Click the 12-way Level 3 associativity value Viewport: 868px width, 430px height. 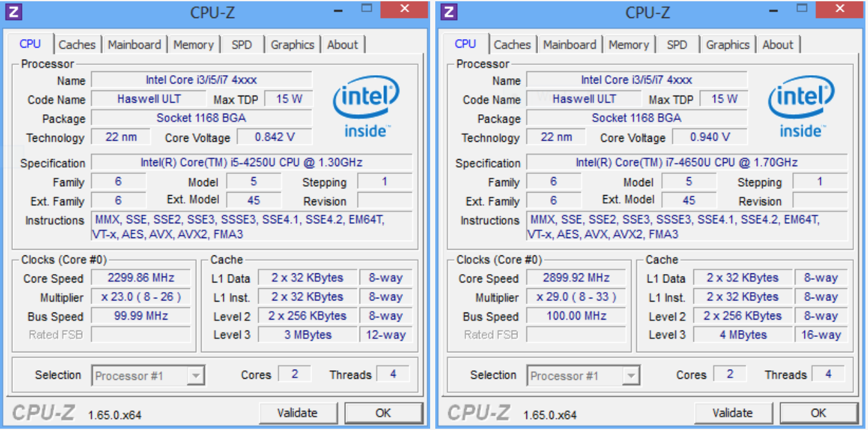pos(386,334)
